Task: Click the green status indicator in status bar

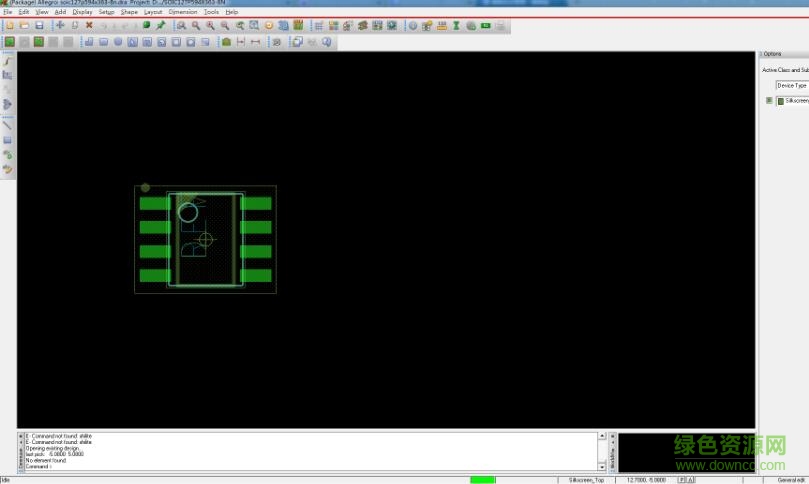Action: (482, 480)
